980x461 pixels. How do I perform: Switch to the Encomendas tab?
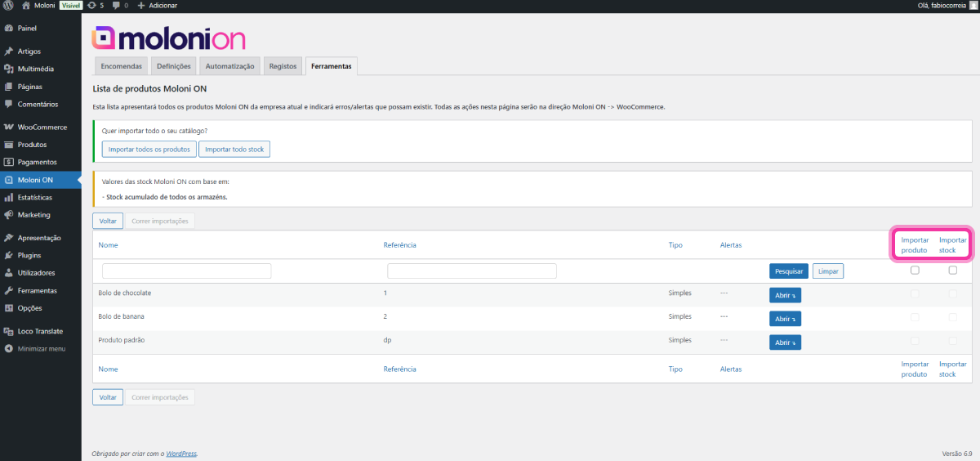pos(121,66)
